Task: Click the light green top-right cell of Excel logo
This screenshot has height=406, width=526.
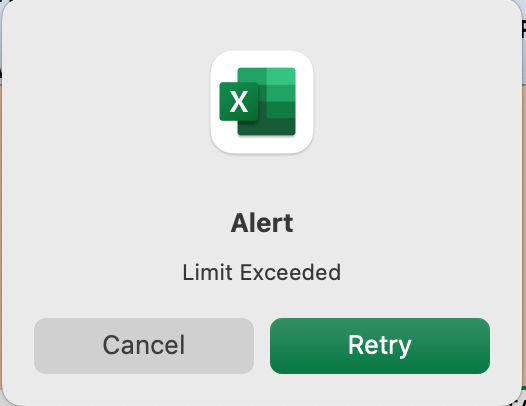Action: 281,76
